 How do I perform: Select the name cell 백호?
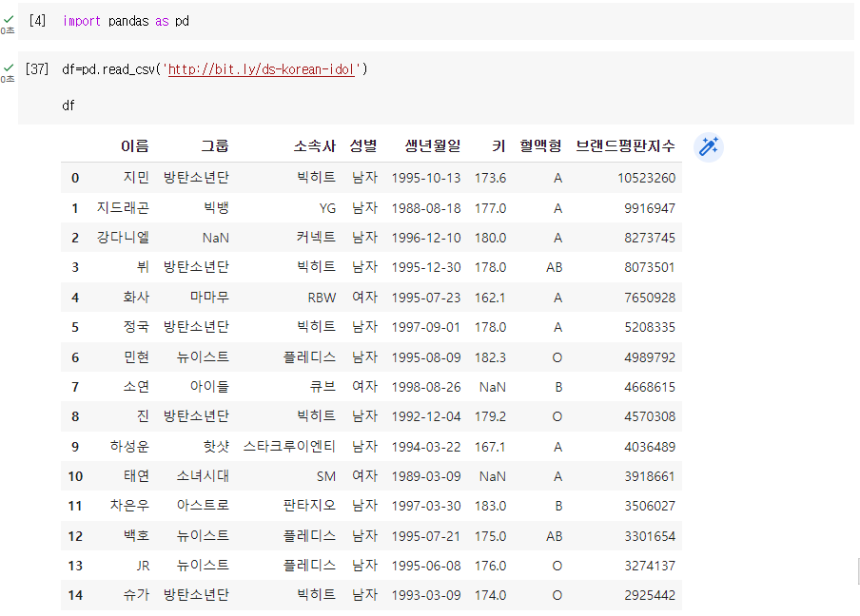136,535
